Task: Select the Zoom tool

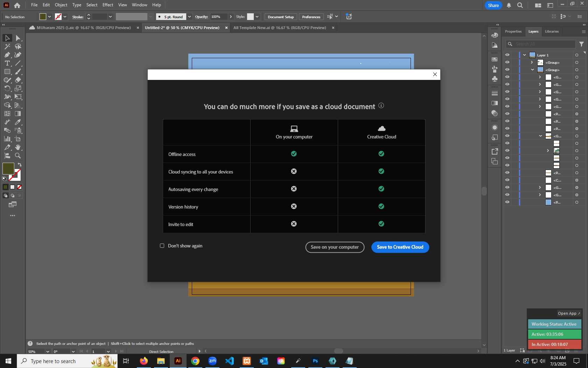Action: pos(18,156)
